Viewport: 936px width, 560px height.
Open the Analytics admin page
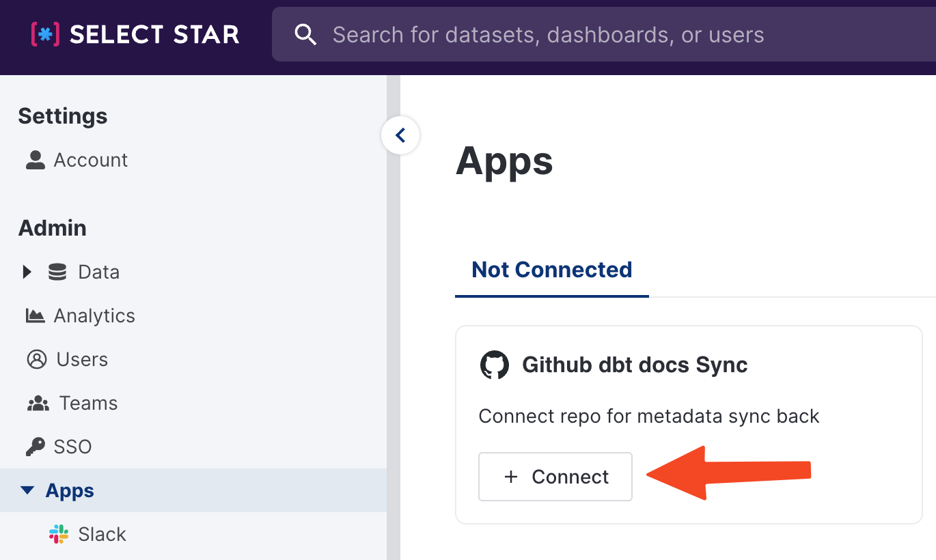point(94,316)
